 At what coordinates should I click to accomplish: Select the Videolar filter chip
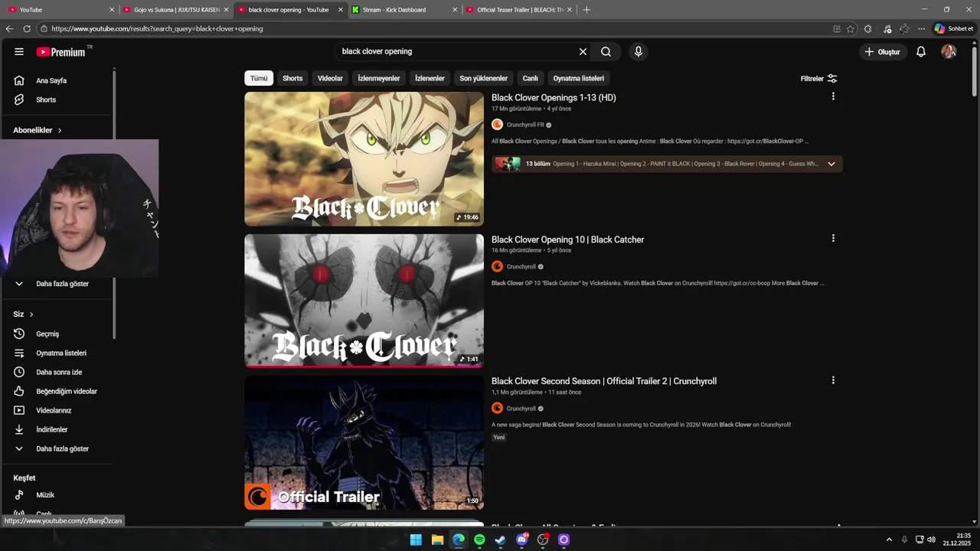[330, 78]
